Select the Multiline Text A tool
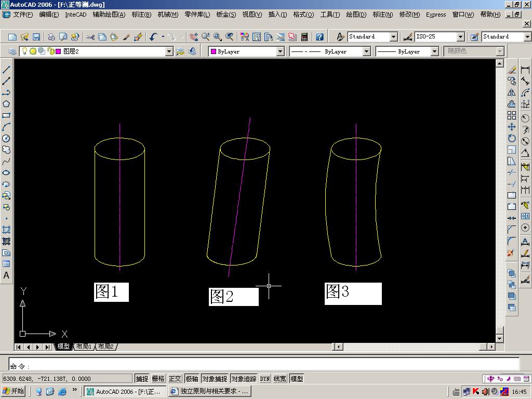Screen dimensions: 532x399 click(x=6, y=275)
